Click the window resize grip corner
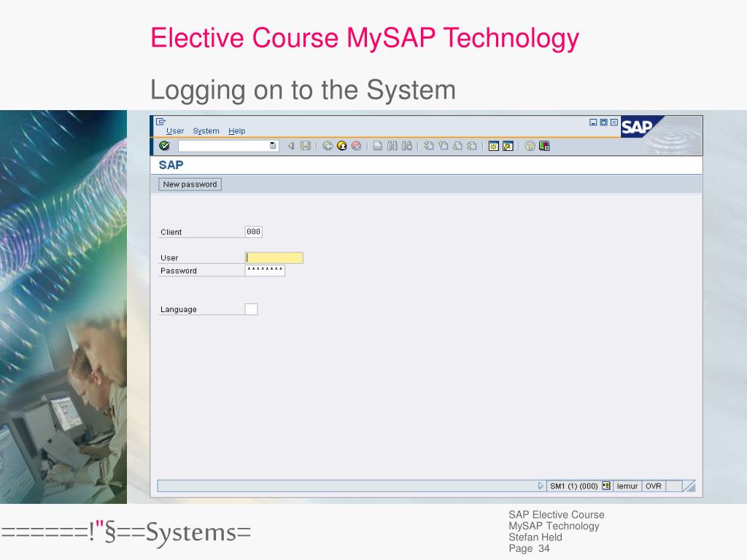 [x=689, y=486]
